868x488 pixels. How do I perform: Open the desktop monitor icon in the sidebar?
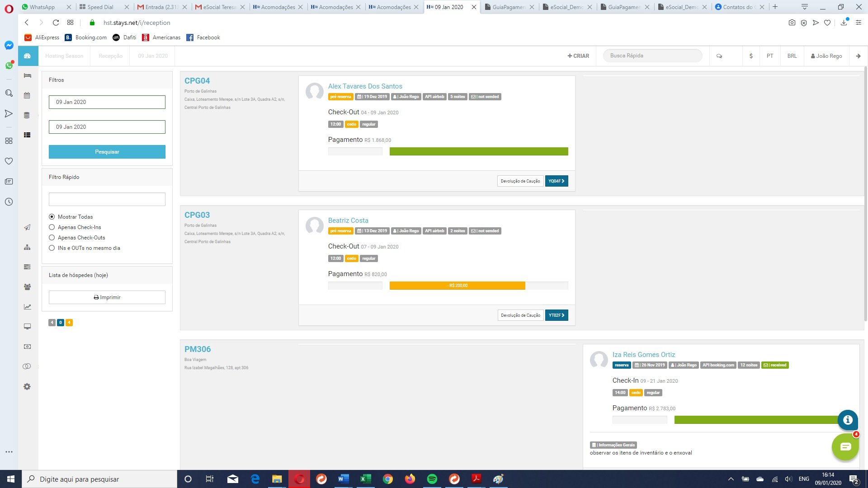(x=27, y=327)
